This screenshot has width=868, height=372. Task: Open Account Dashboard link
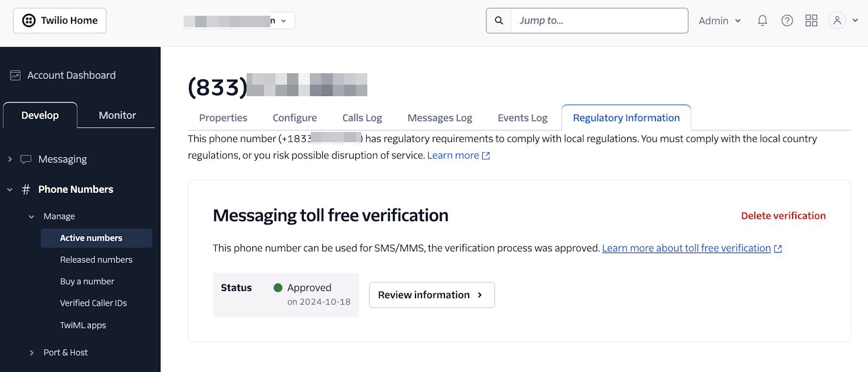coord(72,75)
